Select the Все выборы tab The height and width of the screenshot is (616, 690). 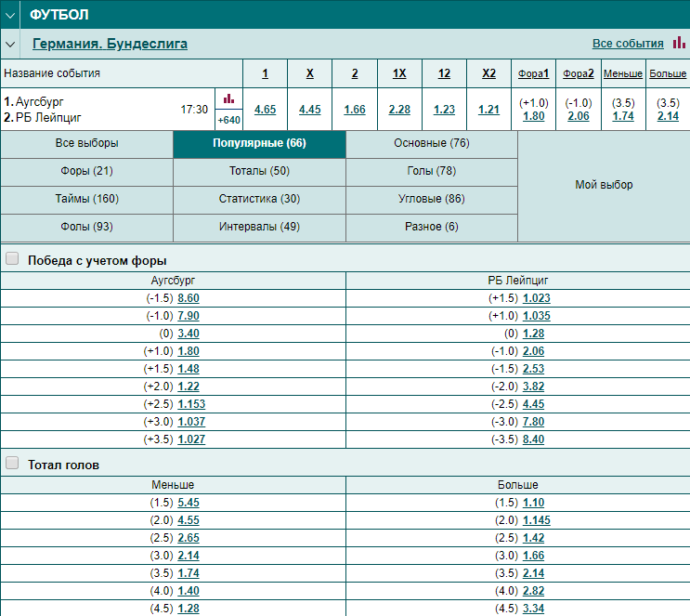point(86,143)
